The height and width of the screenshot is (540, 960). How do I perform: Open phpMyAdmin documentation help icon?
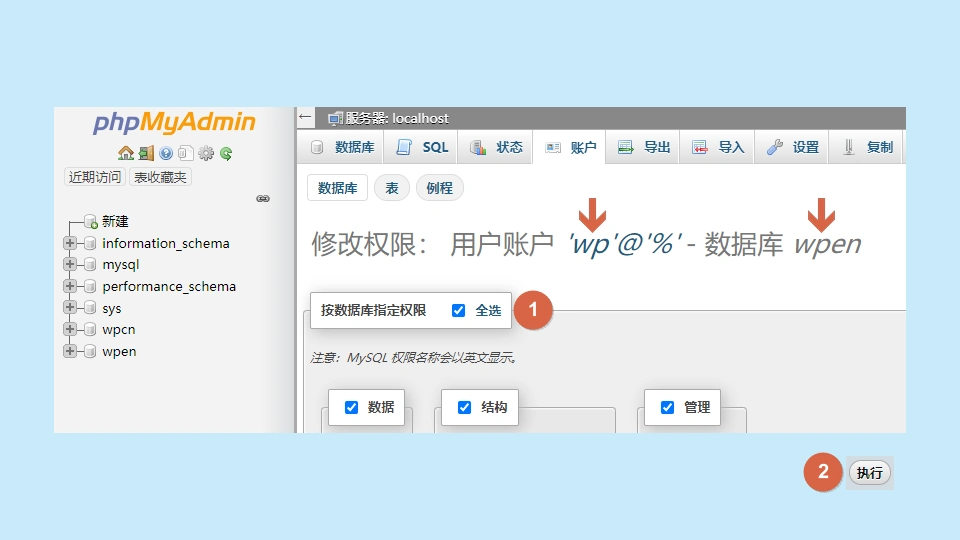(x=166, y=153)
